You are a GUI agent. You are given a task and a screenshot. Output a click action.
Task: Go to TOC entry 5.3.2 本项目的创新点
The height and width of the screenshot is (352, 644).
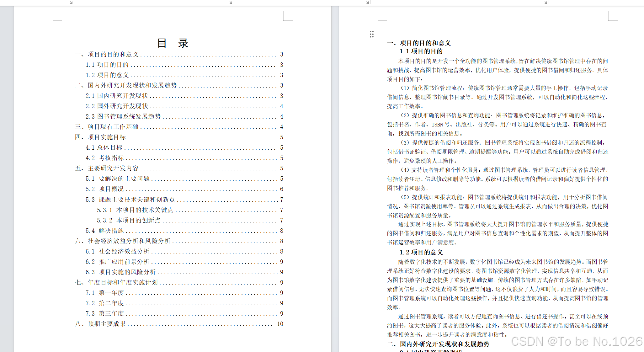pos(129,220)
